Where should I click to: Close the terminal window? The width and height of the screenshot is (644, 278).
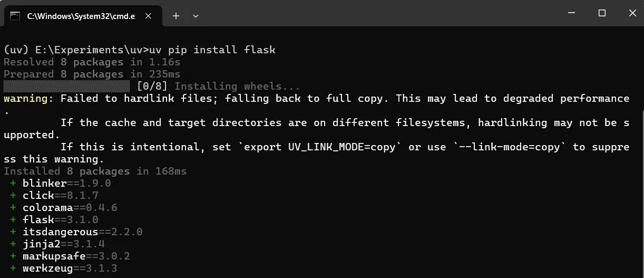point(631,13)
